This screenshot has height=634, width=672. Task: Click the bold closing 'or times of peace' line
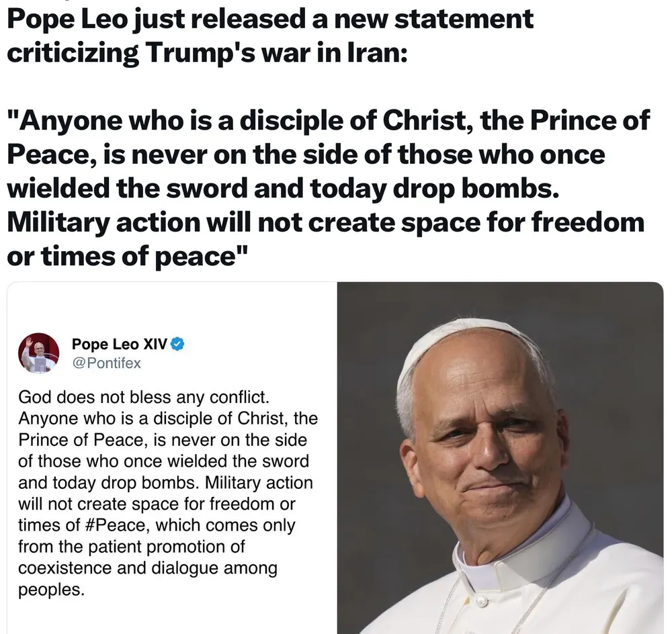click(x=127, y=257)
